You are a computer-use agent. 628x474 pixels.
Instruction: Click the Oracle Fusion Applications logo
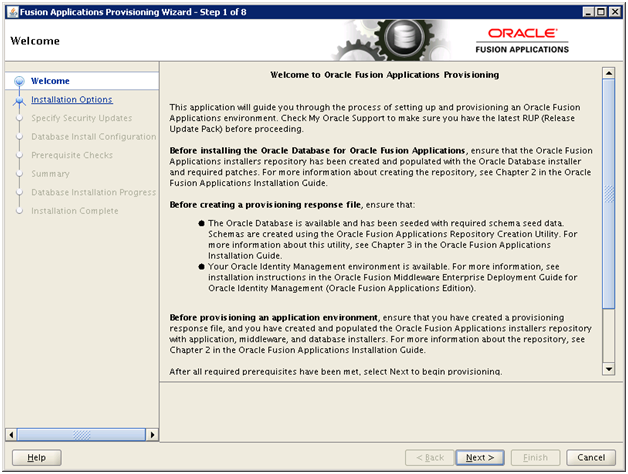[x=522, y=41]
